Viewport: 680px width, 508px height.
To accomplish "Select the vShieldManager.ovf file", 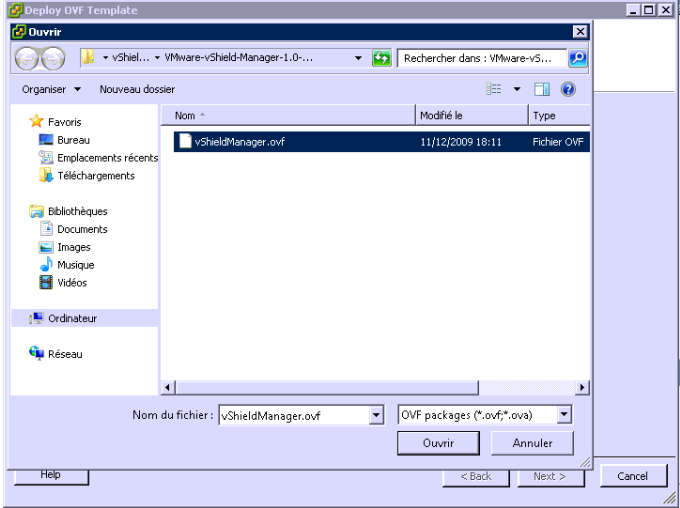I will tap(239, 142).
